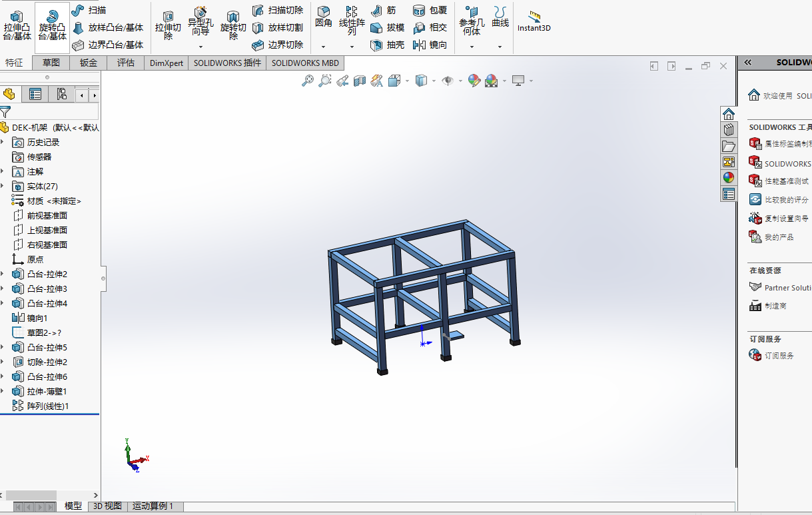812x515 pixels.
Task: Click the 相交 intersect tool
Action: click(x=430, y=27)
